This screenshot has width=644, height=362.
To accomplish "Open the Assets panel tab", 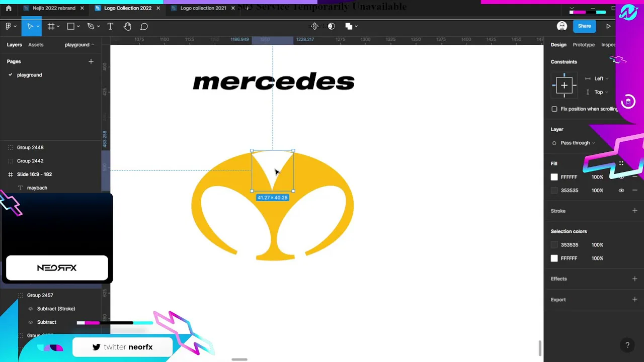I will click(x=36, y=45).
